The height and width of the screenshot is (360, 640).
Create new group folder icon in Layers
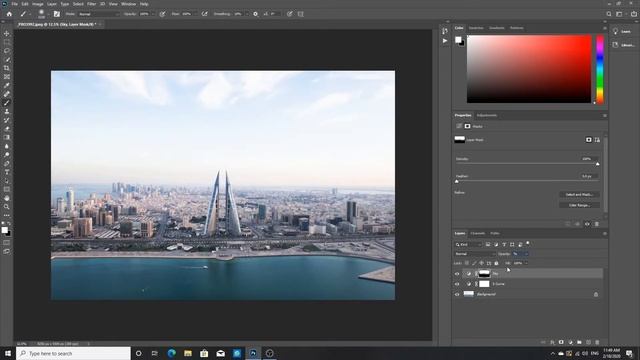(579, 342)
